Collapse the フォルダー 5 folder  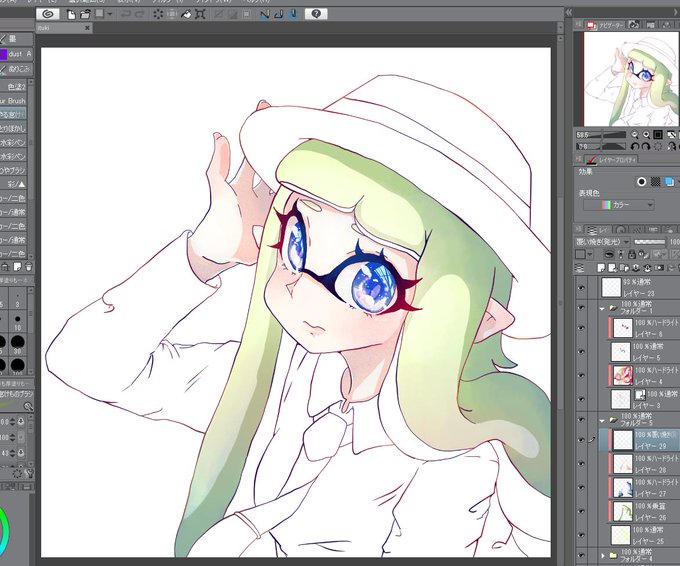(x=602, y=420)
